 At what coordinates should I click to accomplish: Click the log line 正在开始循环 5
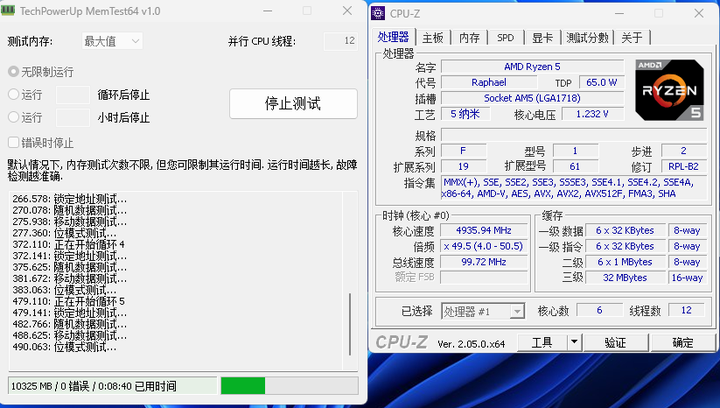coord(68,302)
